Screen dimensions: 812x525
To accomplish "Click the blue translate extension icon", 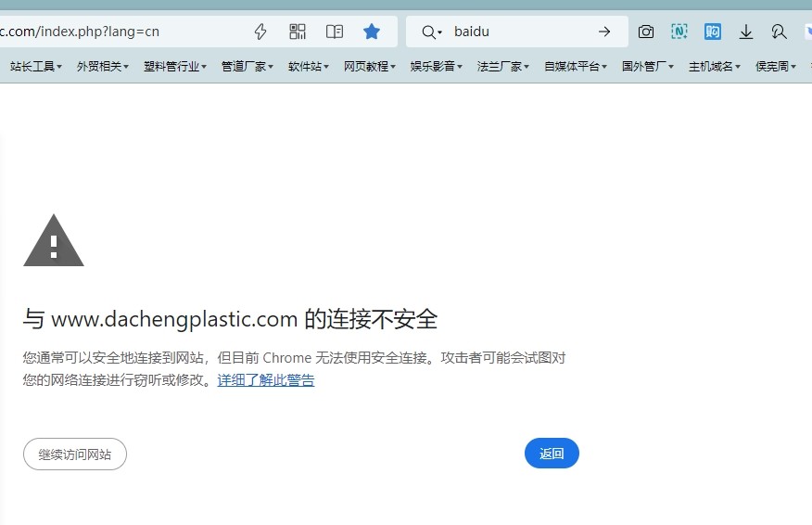I will click(713, 32).
